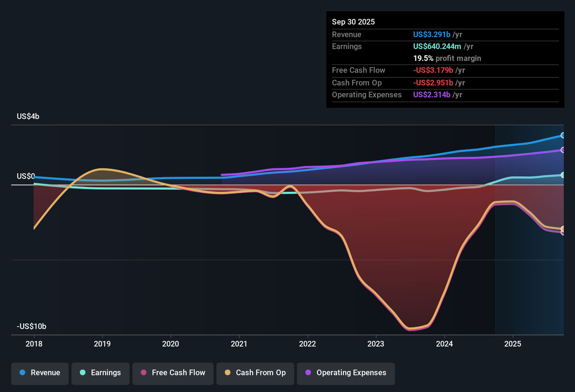575x392 pixels.
Task: Click the purple Operating Expenses legend dot
Action: click(x=307, y=373)
